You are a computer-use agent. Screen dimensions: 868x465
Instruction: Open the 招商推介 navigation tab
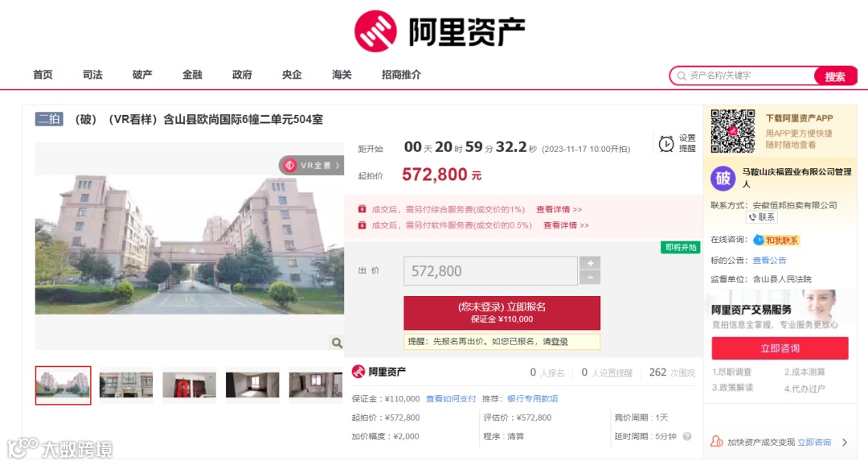pos(401,75)
